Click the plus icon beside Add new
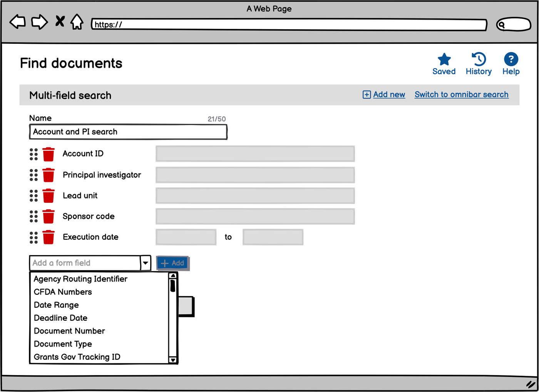Viewport: 539px width, 392px height. coord(367,95)
